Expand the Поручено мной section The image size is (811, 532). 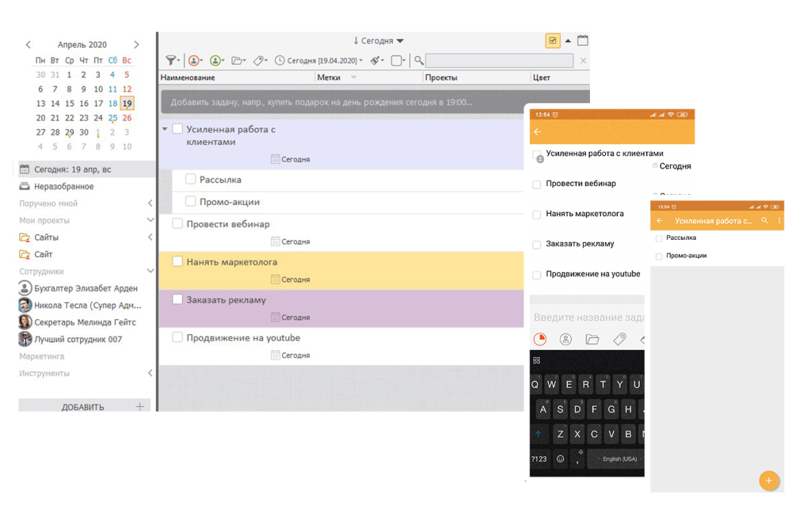tap(150, 203)
